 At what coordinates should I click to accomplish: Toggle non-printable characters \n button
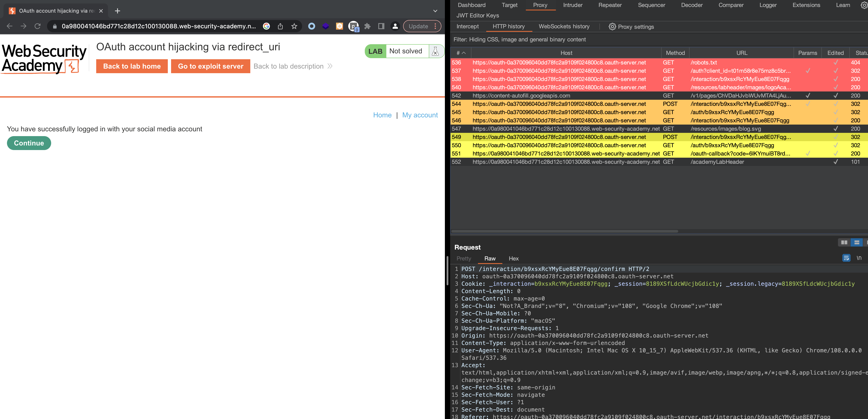pyautogui.click(x=859, y=258)
